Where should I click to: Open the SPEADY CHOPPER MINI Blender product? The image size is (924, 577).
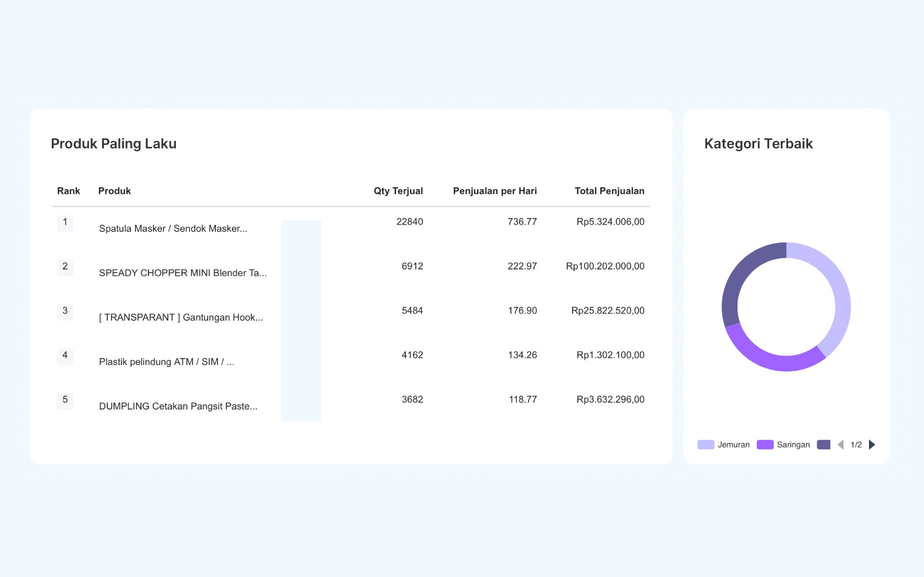pyautogui.click(x=182, y=273)
